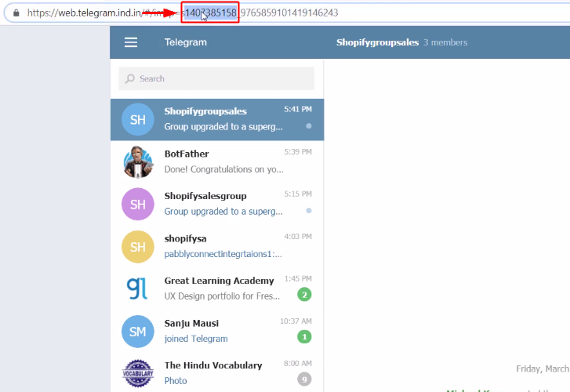Click the 5:41 PM timestamp
Image resolution: width=570 pixels, height=392 pixels.
[298, 109]
